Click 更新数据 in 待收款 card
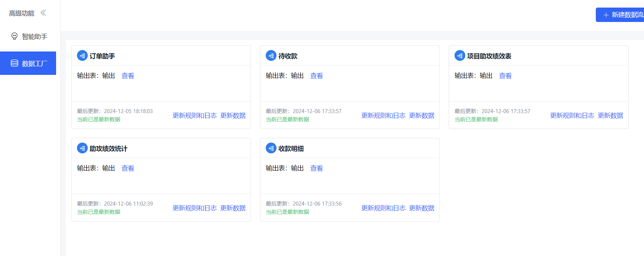 [421, 116]
